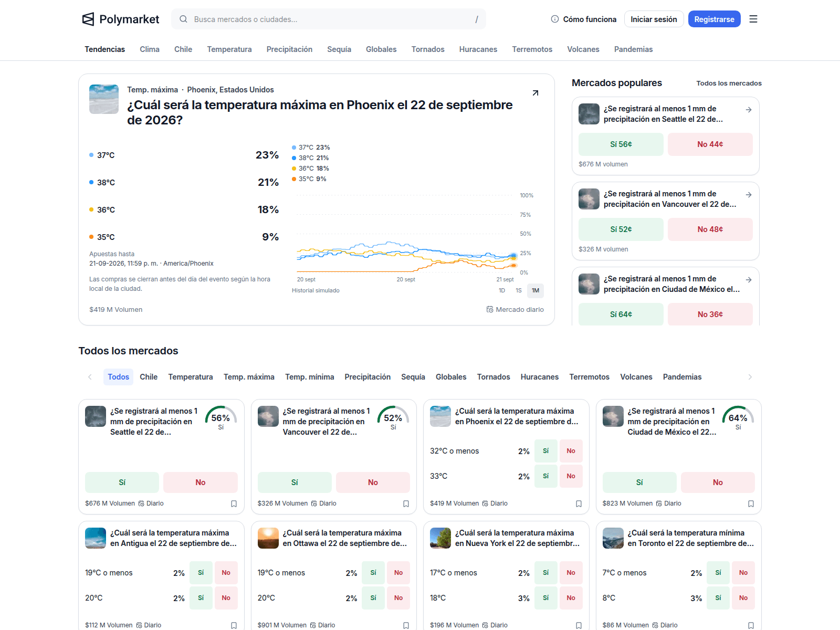Select the 35°C outcome row

point(184,237)
